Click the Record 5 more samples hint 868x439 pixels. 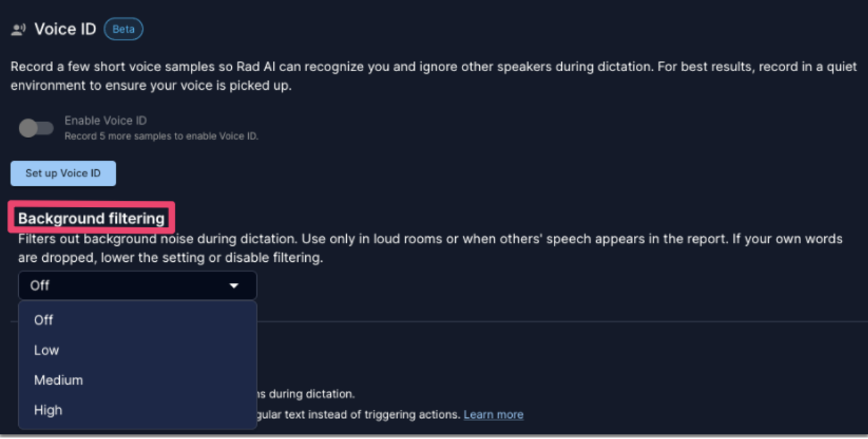pos(161,136)
